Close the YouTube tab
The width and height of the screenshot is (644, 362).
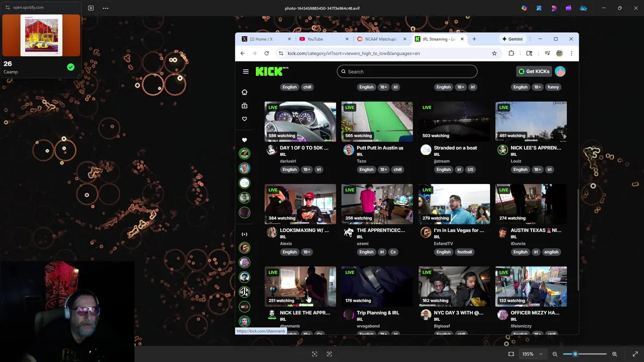pyautogui.click(x=347, y=39)
